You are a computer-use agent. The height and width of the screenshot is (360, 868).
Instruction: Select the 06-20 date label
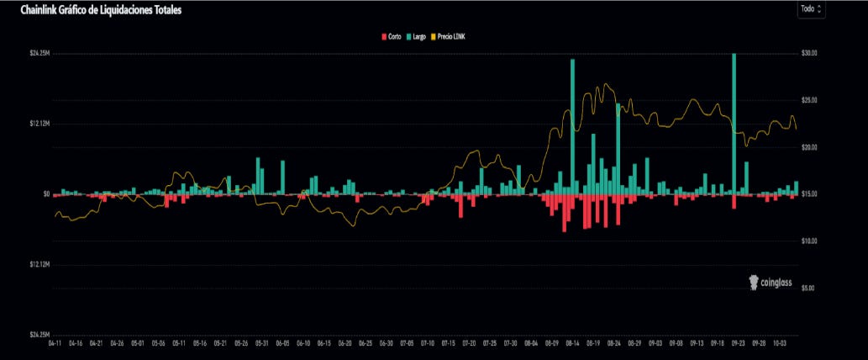tap(345, 343)
